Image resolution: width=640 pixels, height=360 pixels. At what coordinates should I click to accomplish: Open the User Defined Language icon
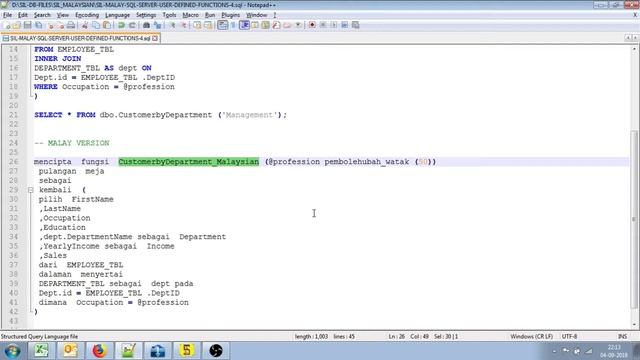tap(255, 25)
